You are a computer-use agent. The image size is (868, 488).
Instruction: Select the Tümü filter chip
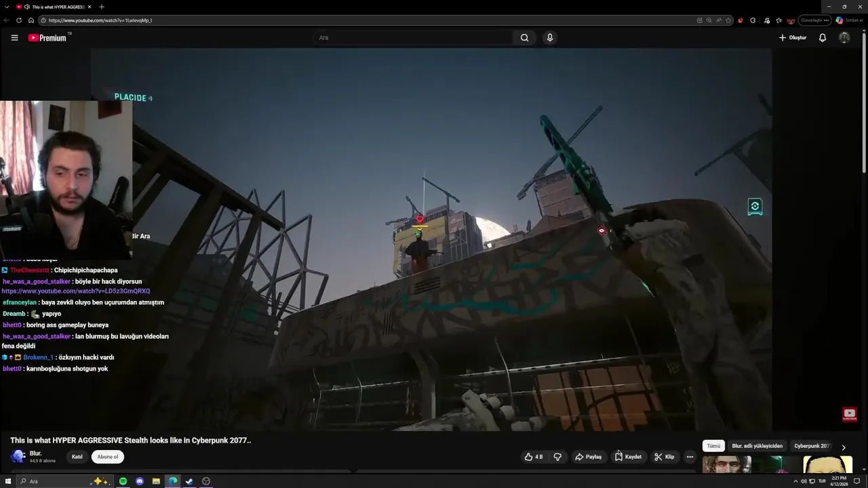[713, 446]
